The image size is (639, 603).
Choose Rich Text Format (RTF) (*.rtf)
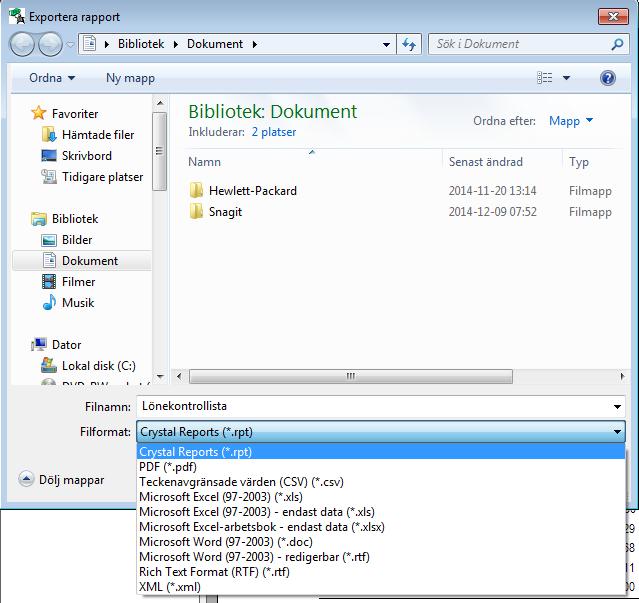click(x=381, y=572)
